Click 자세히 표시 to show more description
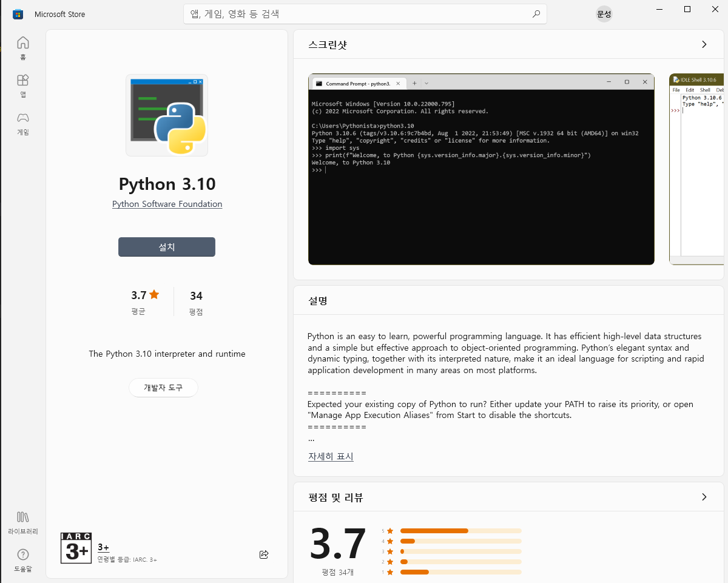This screenshot has width=728, height=583. [331, 456]
